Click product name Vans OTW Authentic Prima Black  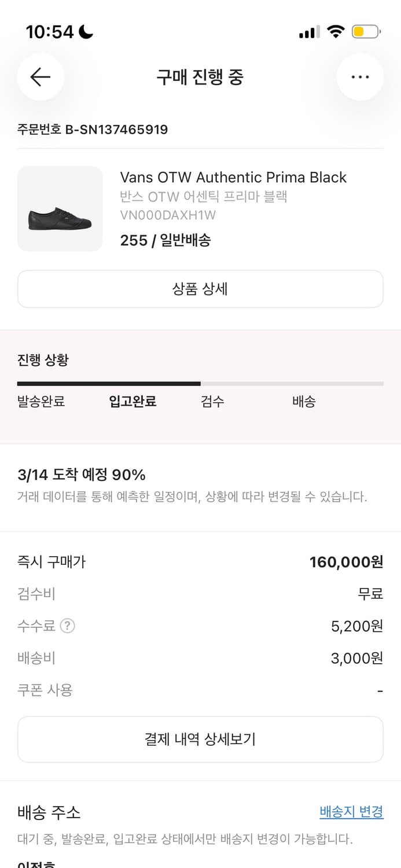(x=233, y=177)
